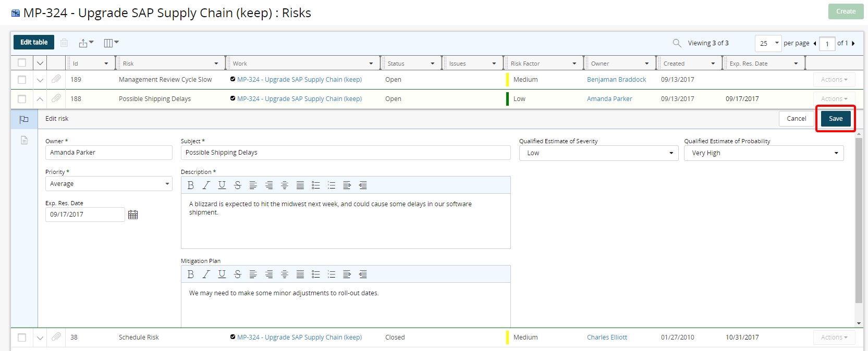
Task: Apply strikethrough in the Description editor
Action: tap(238, 185)
